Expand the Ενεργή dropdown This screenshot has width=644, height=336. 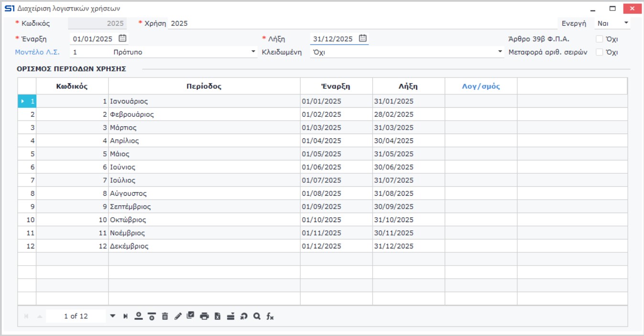626,23
